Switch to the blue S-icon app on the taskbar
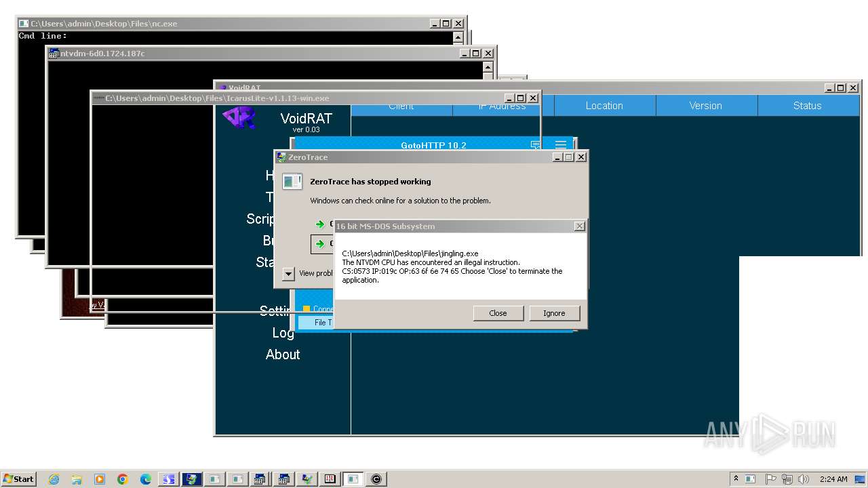 pyautogui.click(x=168, y=479)
